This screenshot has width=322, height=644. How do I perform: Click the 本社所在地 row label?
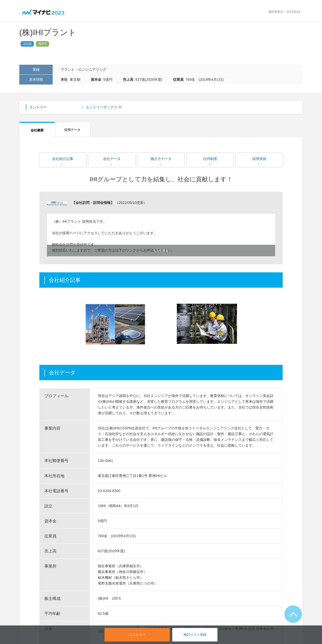point(54,476)
